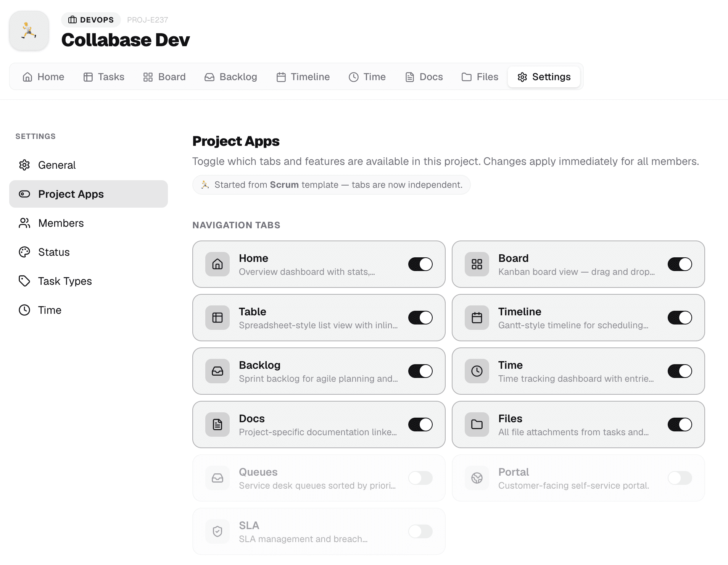Open Time settings in the sidebar
728x565 pixels.
click(89, 310)
